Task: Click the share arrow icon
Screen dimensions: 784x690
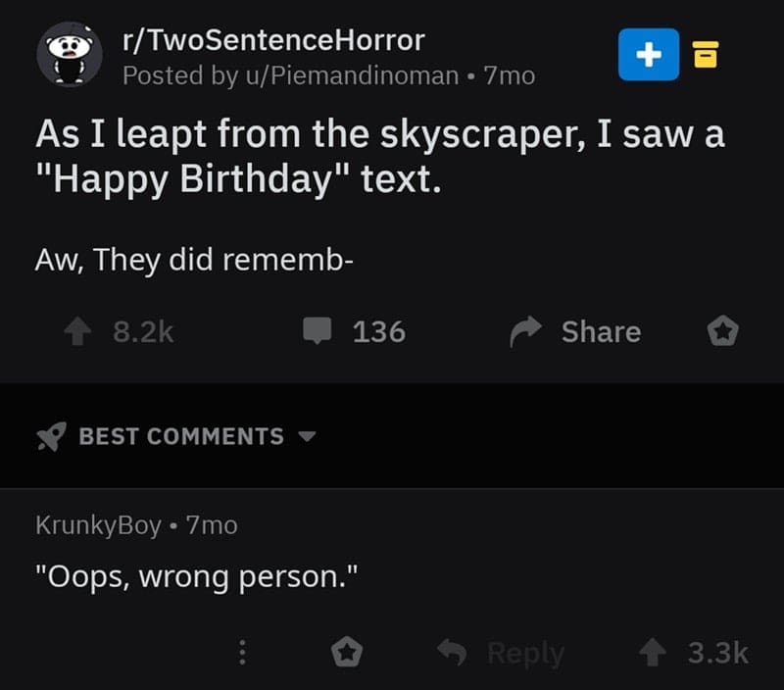Action: coord(528,332)
